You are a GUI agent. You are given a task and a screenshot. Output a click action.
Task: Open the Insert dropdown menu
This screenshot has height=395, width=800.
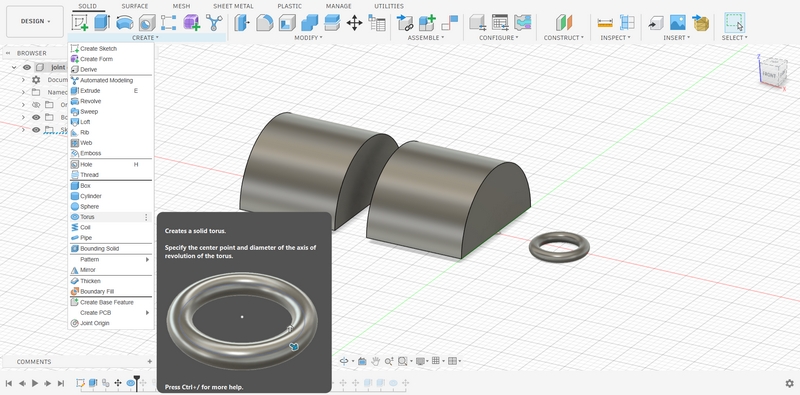pos(676,38)
